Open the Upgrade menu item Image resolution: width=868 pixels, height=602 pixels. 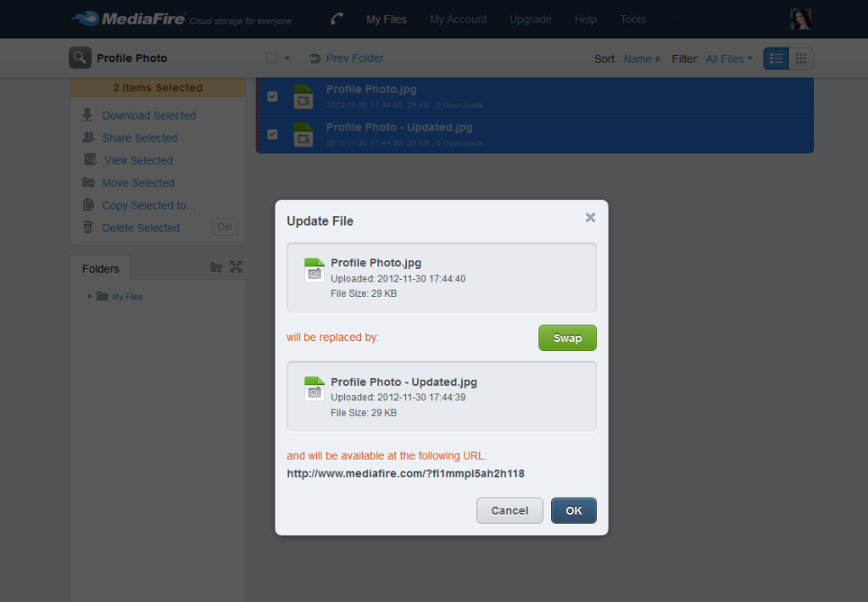(530, 19)
